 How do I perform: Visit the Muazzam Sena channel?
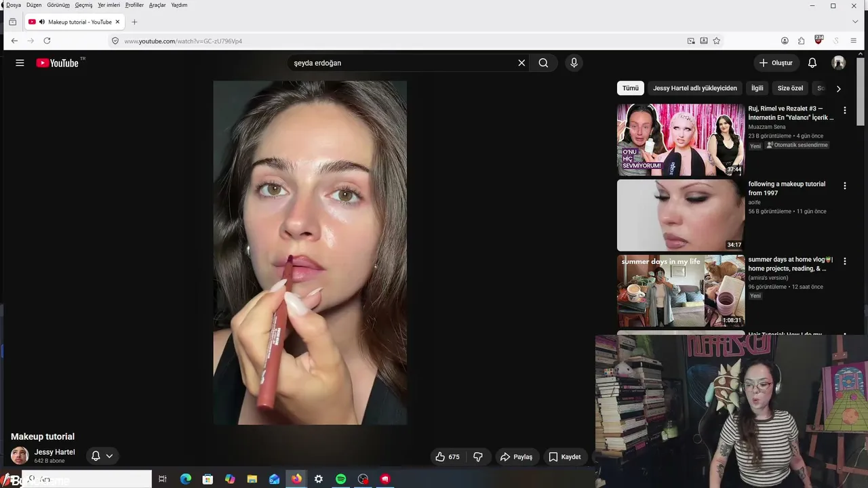pos(767,127)
